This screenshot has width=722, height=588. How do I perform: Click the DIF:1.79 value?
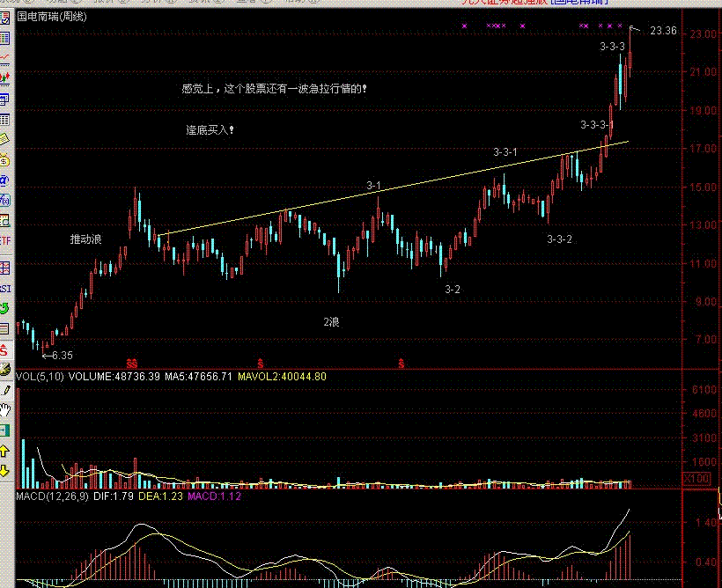(x=114, y=496)
